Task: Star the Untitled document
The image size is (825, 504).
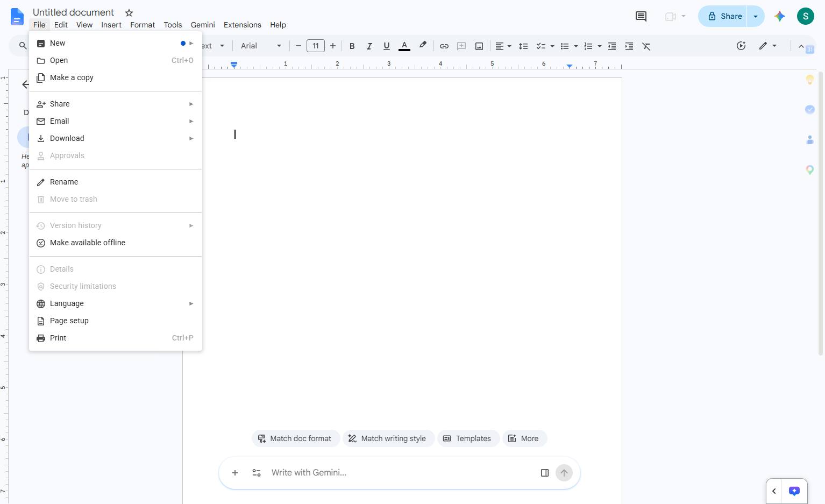Action: point(129,12)
